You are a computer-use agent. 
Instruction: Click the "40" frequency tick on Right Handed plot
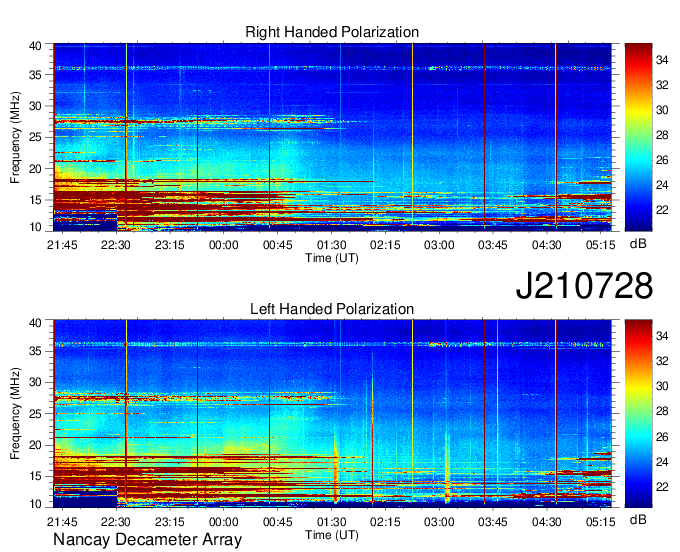(35, 46)
